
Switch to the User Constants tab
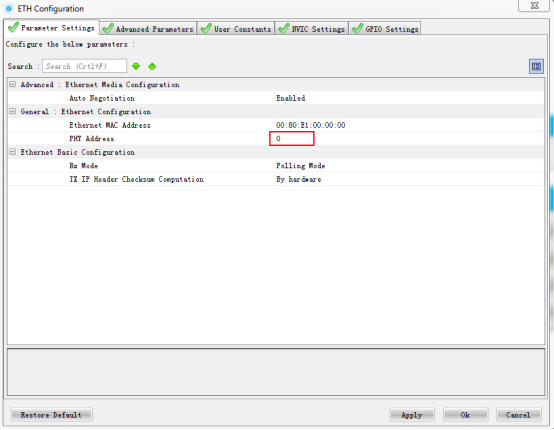tap(236, 29)
